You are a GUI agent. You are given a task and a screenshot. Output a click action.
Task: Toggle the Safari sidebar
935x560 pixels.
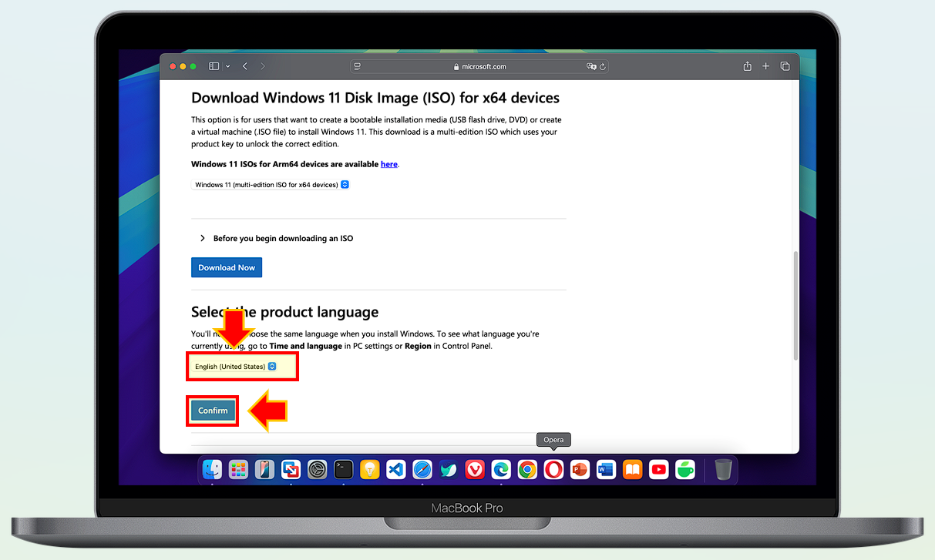coord(214,66)
